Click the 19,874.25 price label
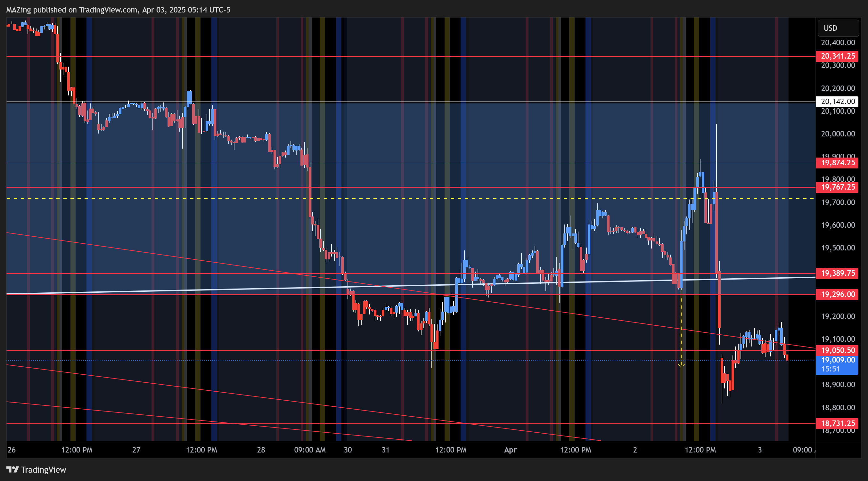The width and height of the screenshot is (868, 481). 837,163
